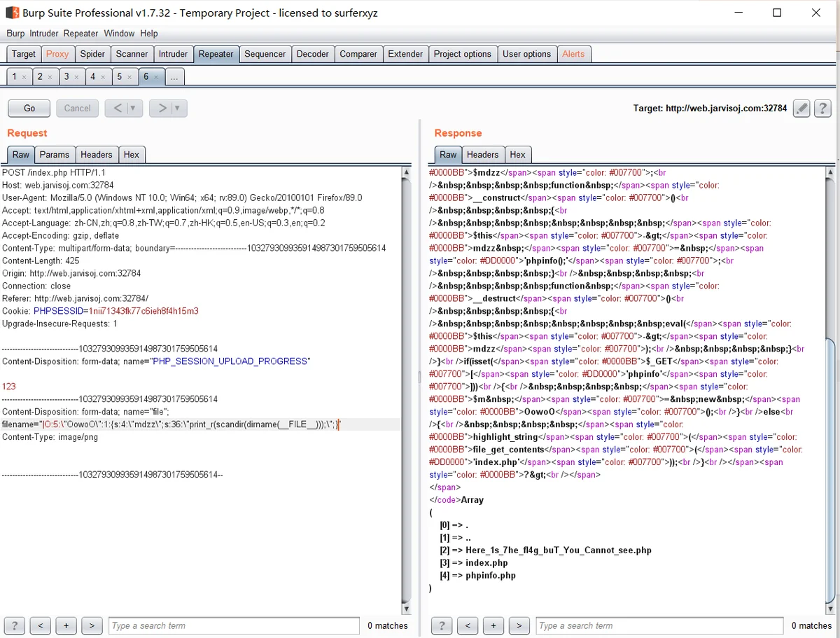Go to next match in response search
The height and width of the screenshot is (638, 840).
click(519, 625)
